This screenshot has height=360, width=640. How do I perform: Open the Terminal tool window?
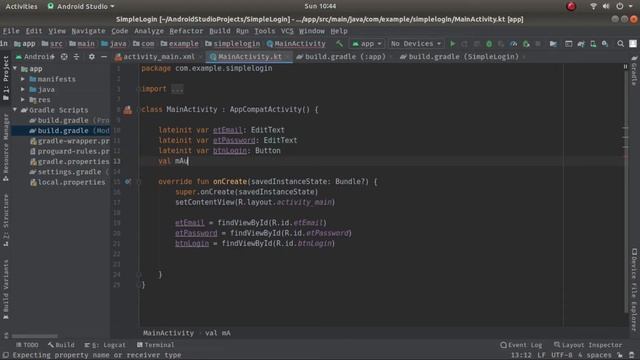pos(156,345)
